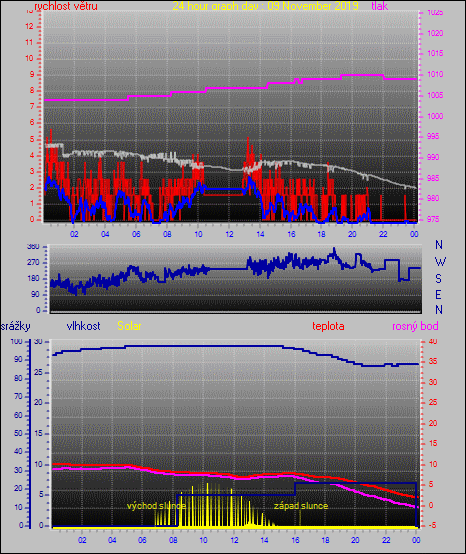
Task: Click the '975' pressure axis value
Action: [433, 219]
